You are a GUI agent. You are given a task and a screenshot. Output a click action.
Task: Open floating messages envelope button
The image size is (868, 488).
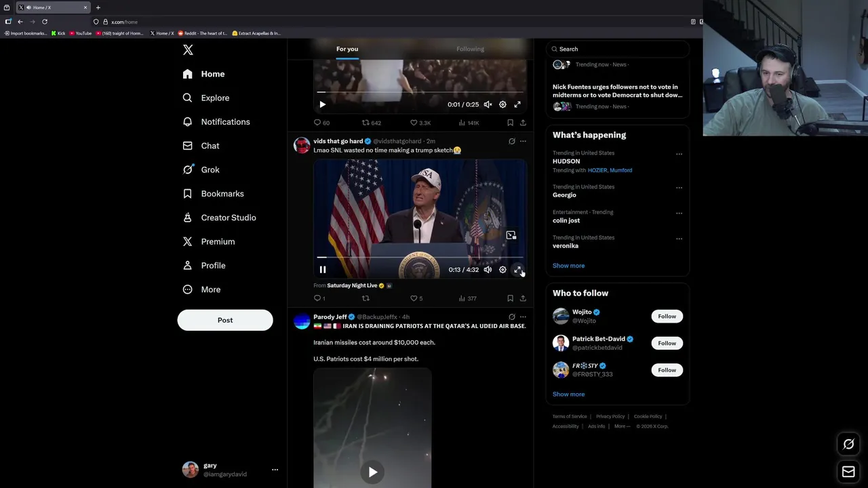click(x=848, y=472)
